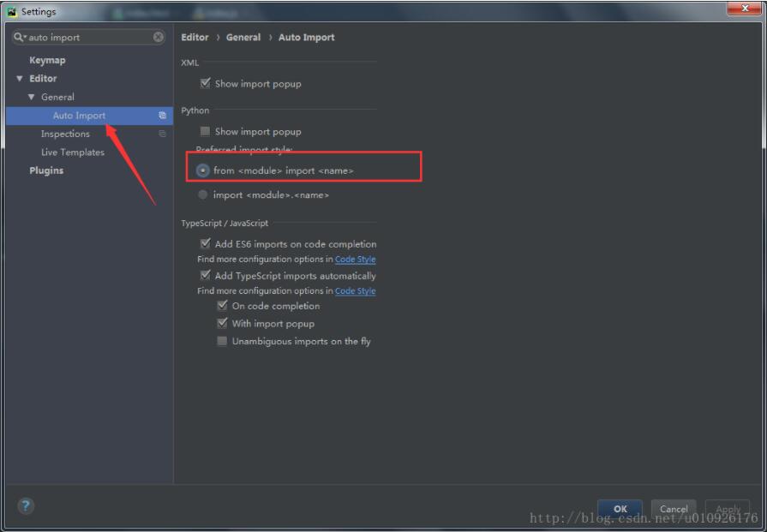Viewport: 767px width, 532px height.
Task: Select the from <module> import <name> style
Action: [201, 170]
